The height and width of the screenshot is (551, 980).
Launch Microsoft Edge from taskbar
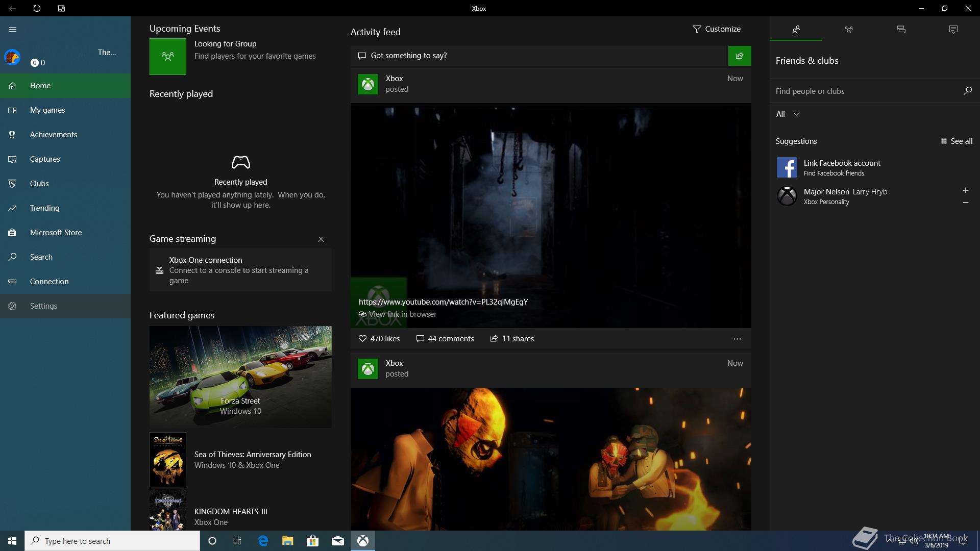coord(263,541)
